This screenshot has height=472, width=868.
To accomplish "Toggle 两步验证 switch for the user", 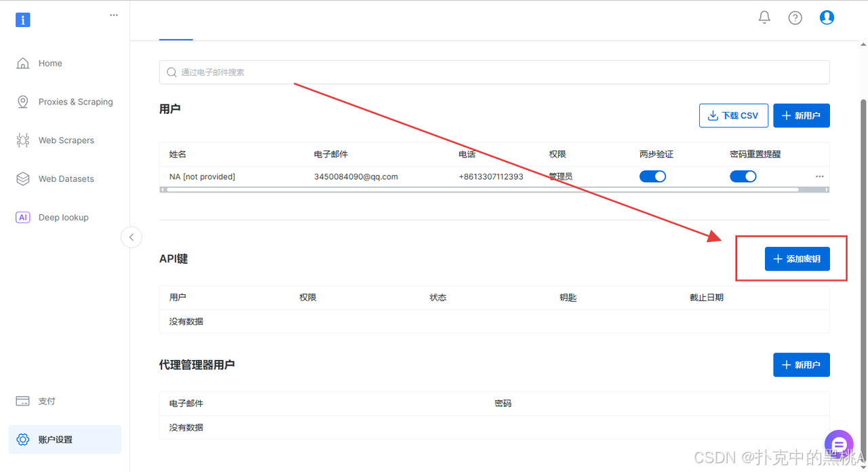I will click(x=652, y=176).
